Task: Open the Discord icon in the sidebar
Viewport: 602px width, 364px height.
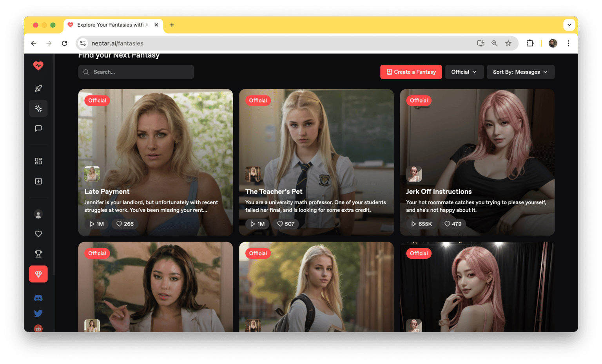Action: pyautogui.click(x=38, y=298)
